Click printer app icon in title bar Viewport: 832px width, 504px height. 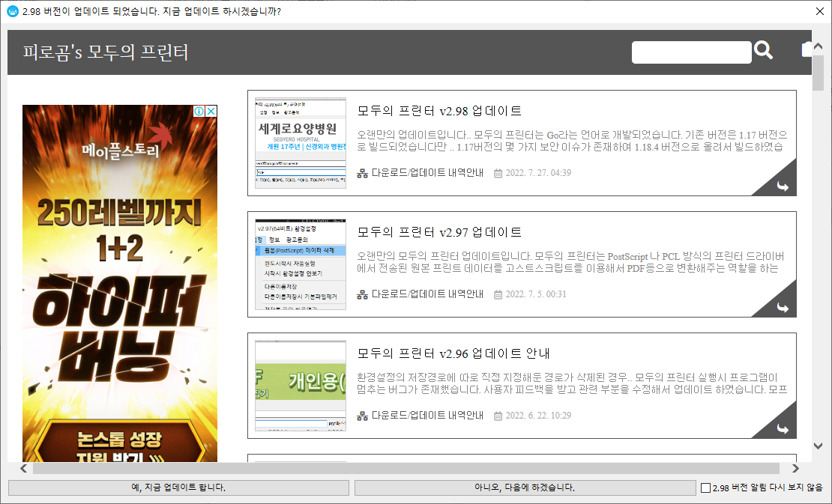click(12, 11)
